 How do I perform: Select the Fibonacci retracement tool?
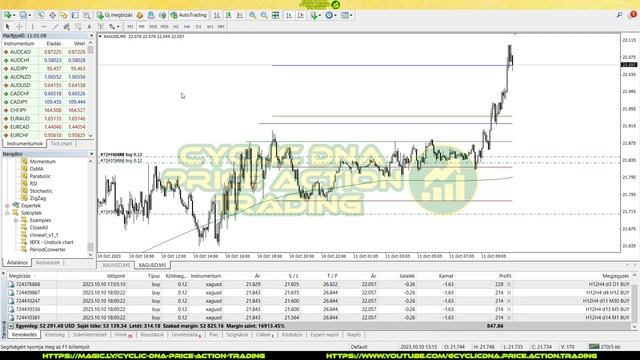(78, 27)
